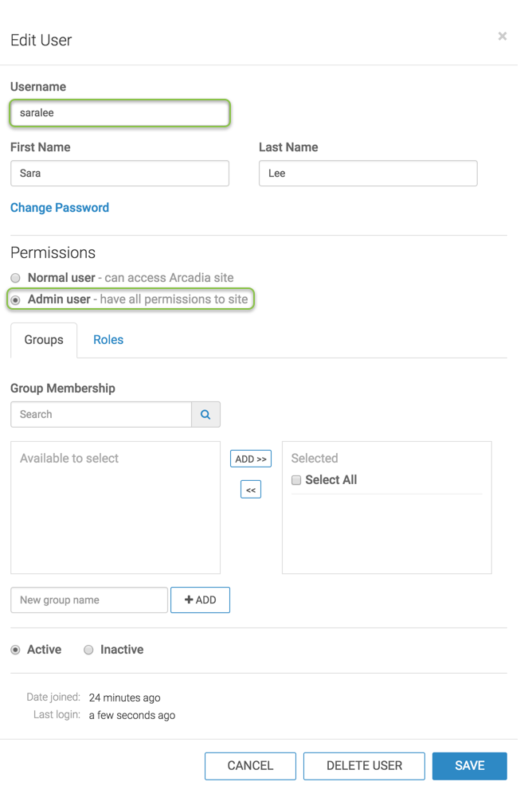
Task: Click the DELETE USER button
Action: tap(364, 766)
